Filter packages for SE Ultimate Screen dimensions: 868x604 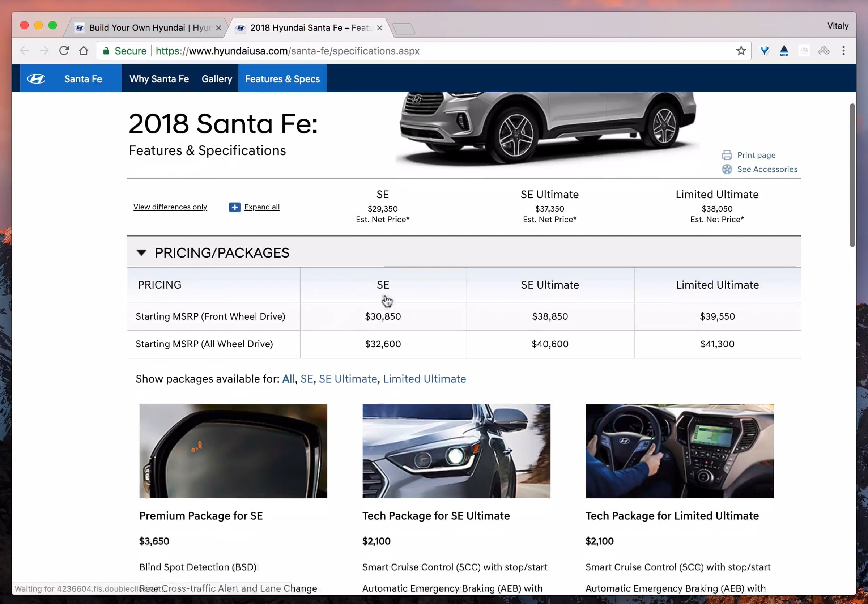(x=348, y=379)
